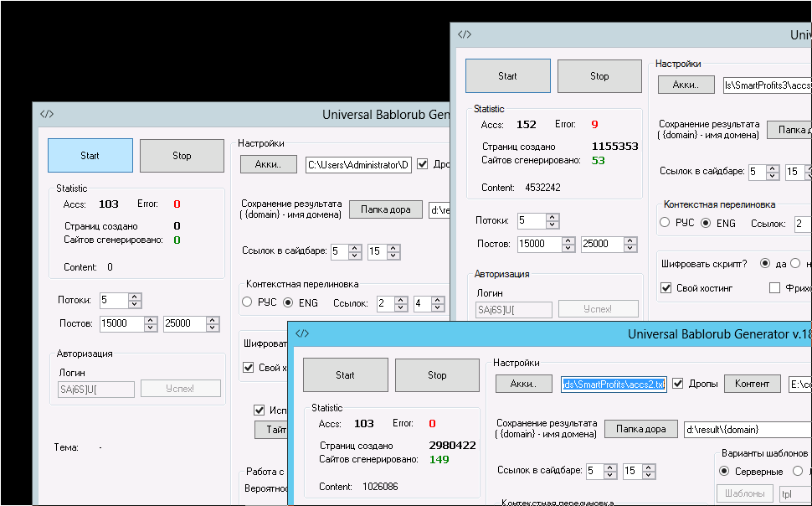This screenshot has width=812, height=506.
Task: Click Accs count 152
Action: pyautogui.click(x=527, y=125)
